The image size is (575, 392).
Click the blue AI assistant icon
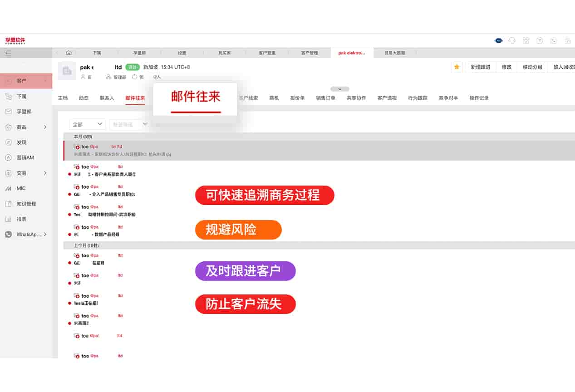coord(498,40)
